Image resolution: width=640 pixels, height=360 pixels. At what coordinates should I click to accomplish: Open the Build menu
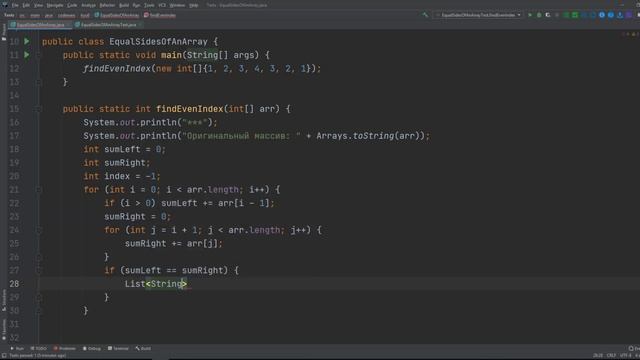point(124,5)
